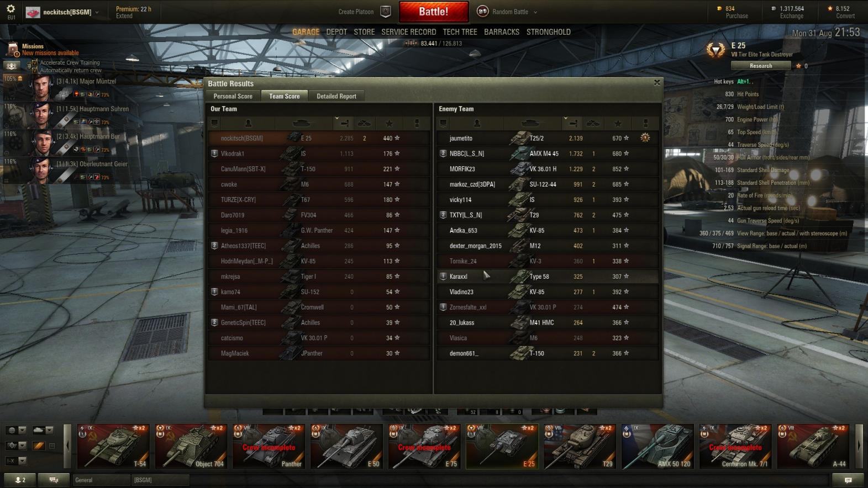Sort Enemy Team by player name icon

pos(477,123)
